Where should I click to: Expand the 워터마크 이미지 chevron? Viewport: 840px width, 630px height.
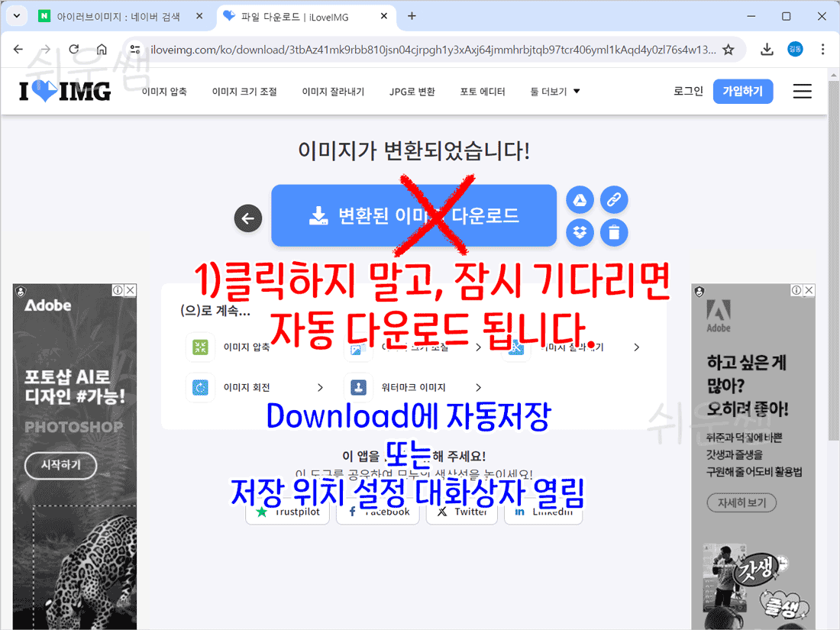(477, 387)
